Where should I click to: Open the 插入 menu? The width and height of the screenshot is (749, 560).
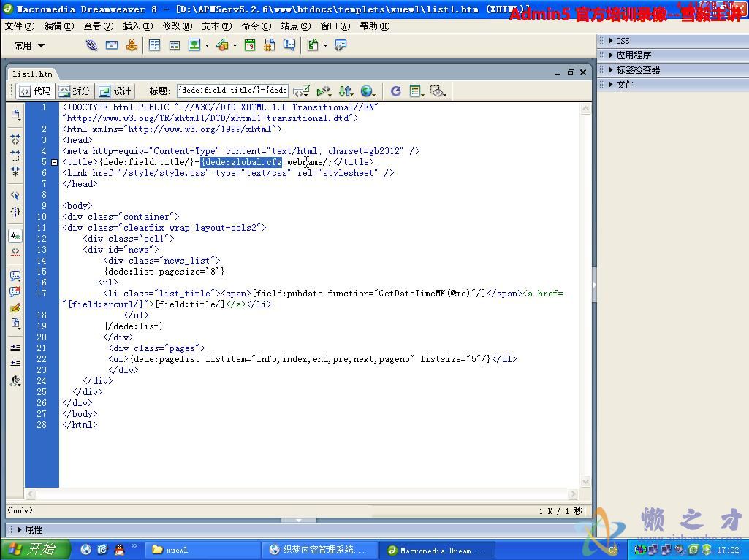point(137,26)
